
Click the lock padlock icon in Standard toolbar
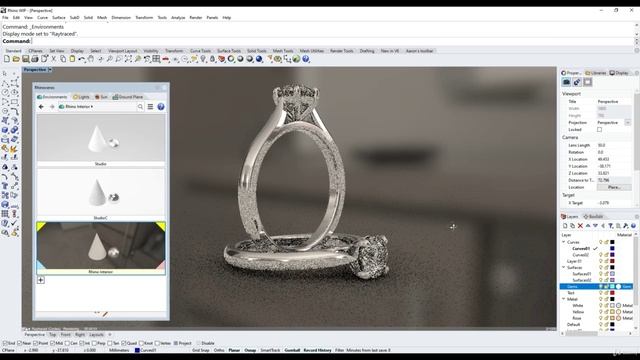(212, 59)
